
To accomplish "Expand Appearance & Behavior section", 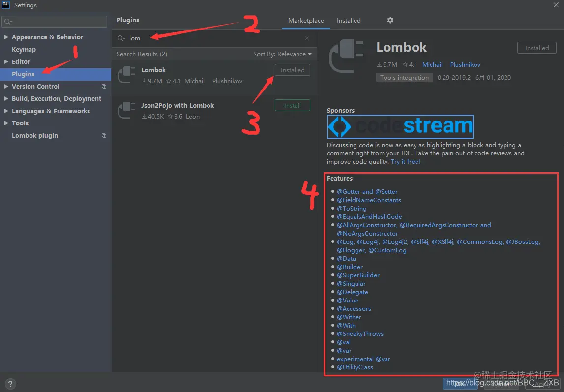I will [6, 37].
